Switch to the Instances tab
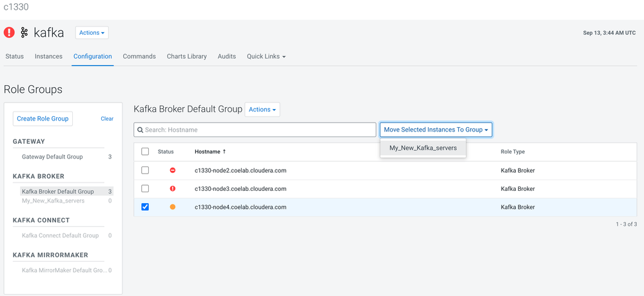644x296 pixels. coord(48,57)
